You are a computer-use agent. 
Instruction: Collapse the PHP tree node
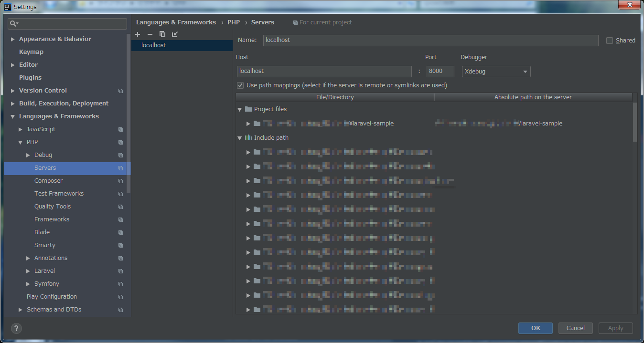click(20, 142)
